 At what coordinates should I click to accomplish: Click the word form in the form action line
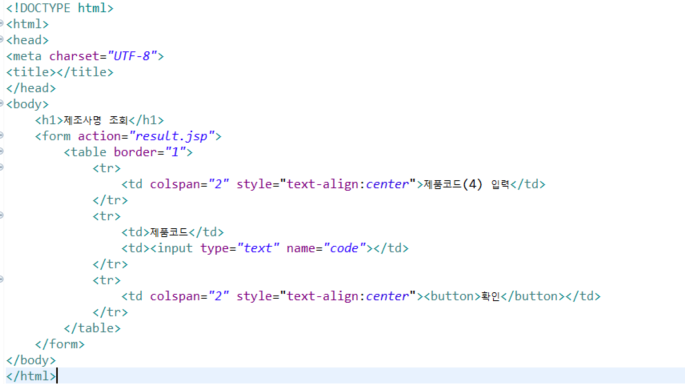click(x=56, y=136)
